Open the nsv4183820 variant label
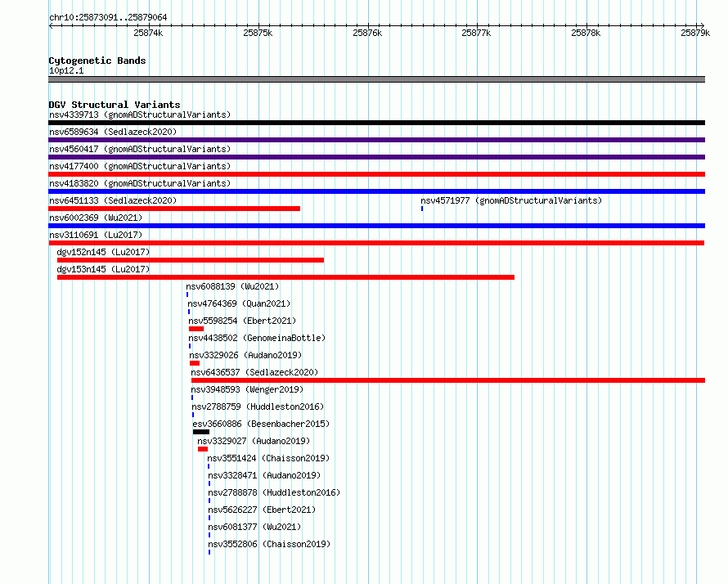Viewport: 728px width, 584px height. (x=140, y=183)
